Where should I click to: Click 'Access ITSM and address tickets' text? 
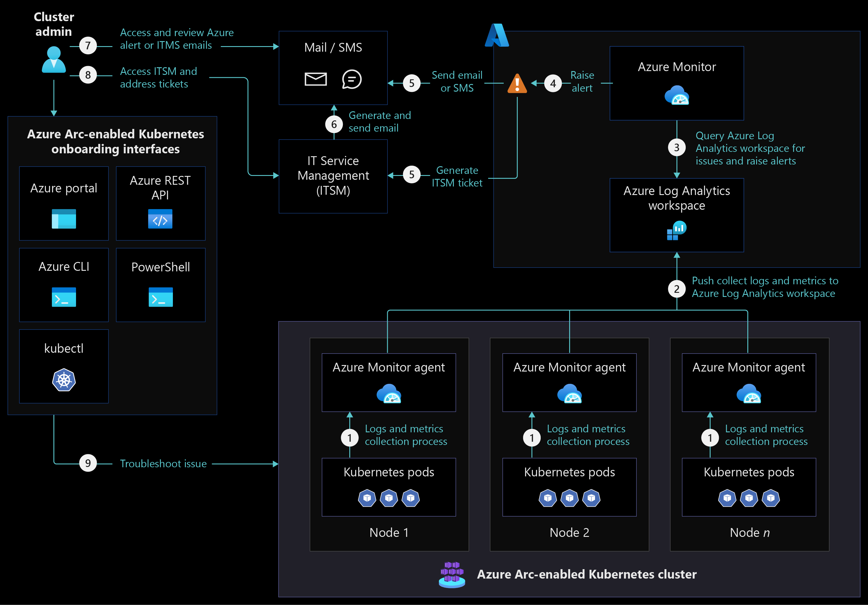coord(159,78)
